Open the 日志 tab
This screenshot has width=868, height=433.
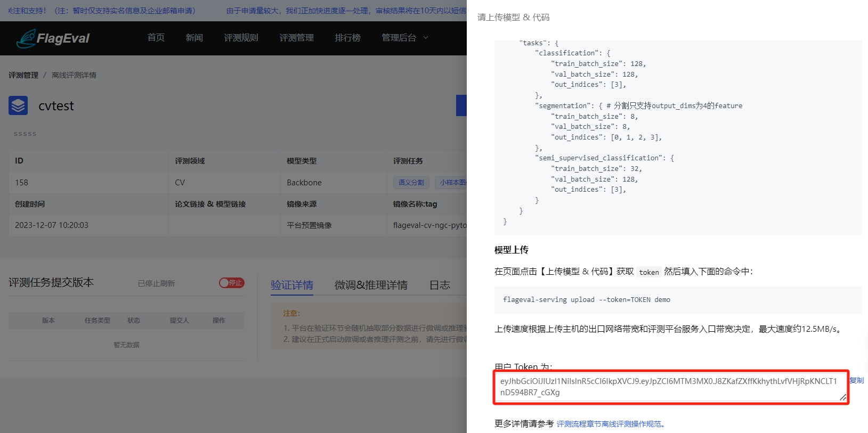point(440,285)
